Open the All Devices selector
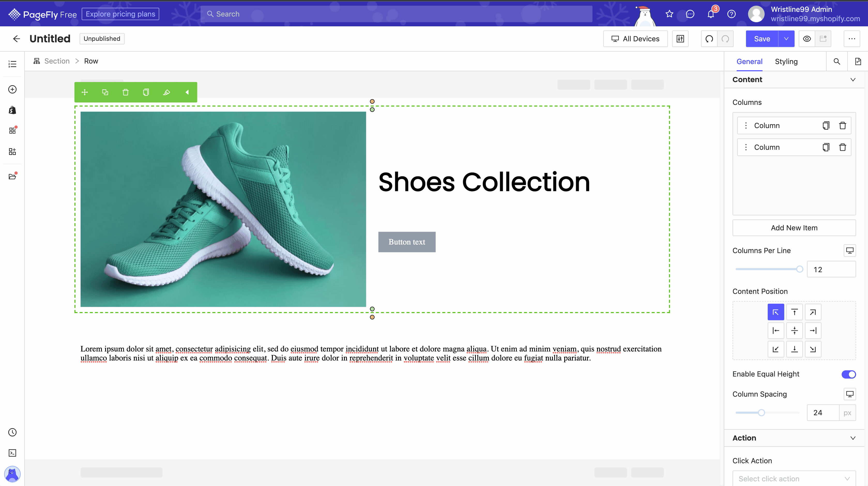Screen dimensions: 868x486 (x=635, y=39)
